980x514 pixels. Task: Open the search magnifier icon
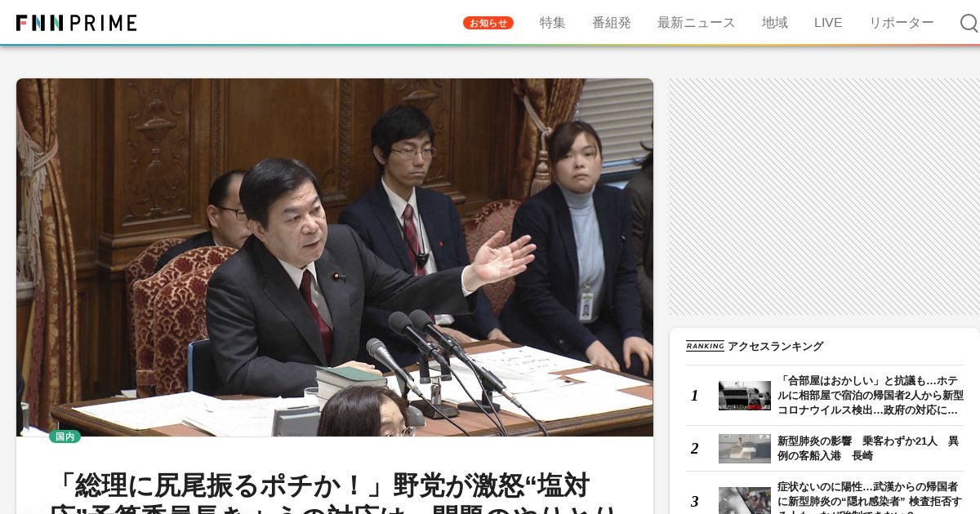(x=969, y=23)
